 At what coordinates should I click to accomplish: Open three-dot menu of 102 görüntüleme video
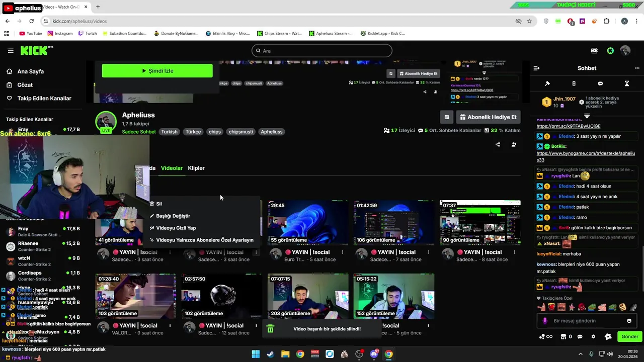256,326
